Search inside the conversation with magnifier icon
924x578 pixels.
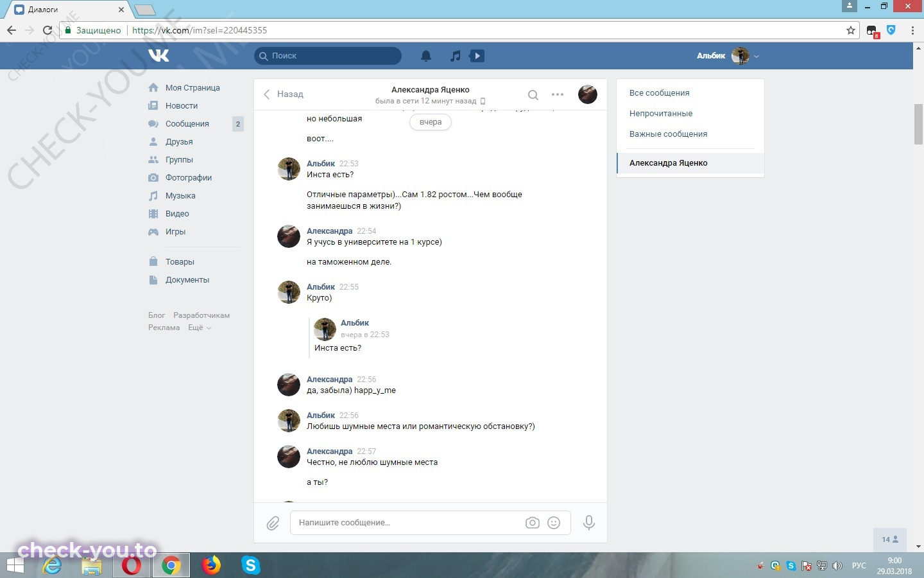tap(533, 94)
